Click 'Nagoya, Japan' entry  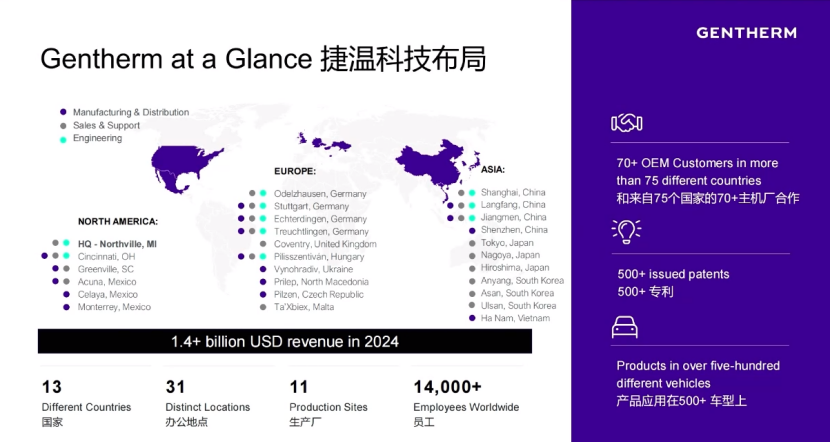510,255
